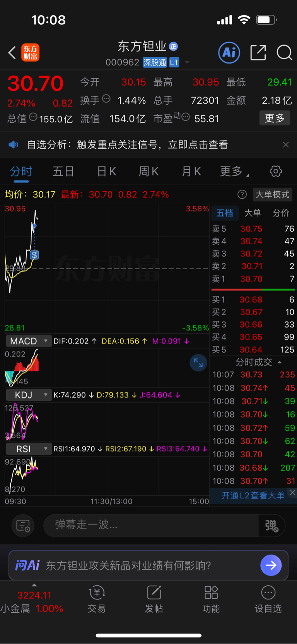Open the barrage list settings icon
Image resolution: width=297 pixels, height=644 pixels.
pos(23,526)
